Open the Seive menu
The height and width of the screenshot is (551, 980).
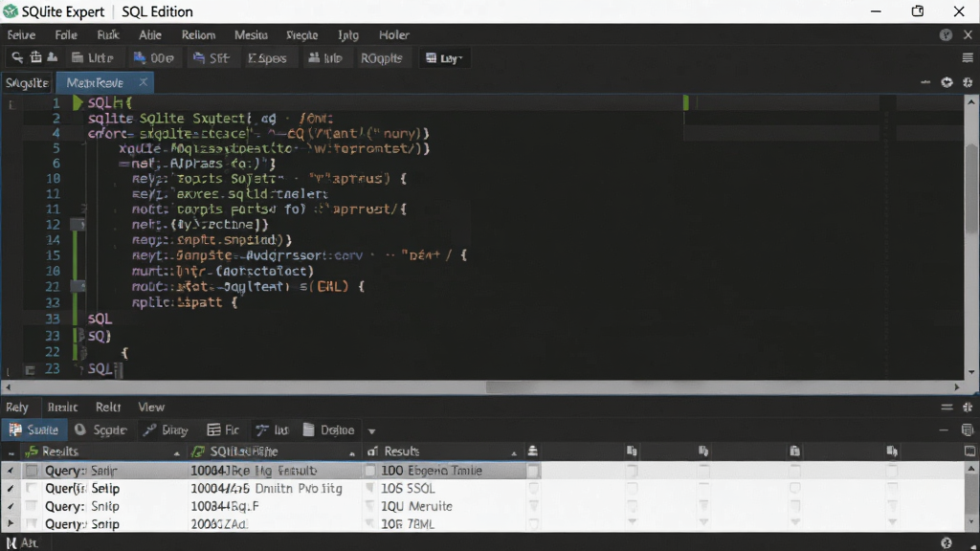click(21, 35)
